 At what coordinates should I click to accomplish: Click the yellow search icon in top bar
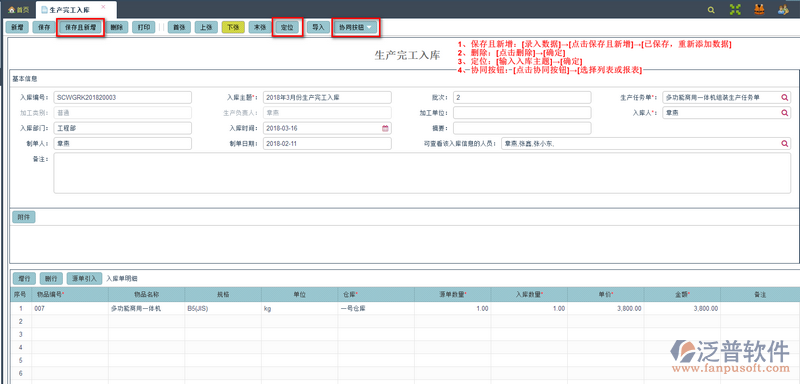tap(711, 10)
